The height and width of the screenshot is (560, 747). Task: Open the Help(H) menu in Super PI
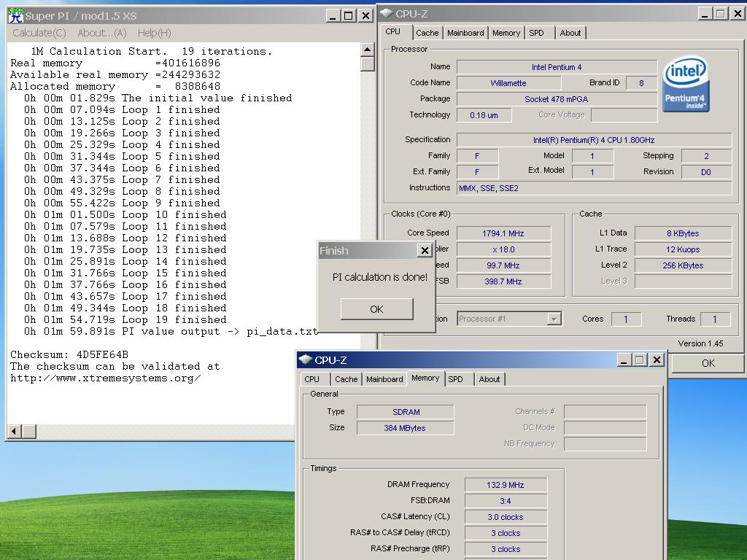pos(155,33)
